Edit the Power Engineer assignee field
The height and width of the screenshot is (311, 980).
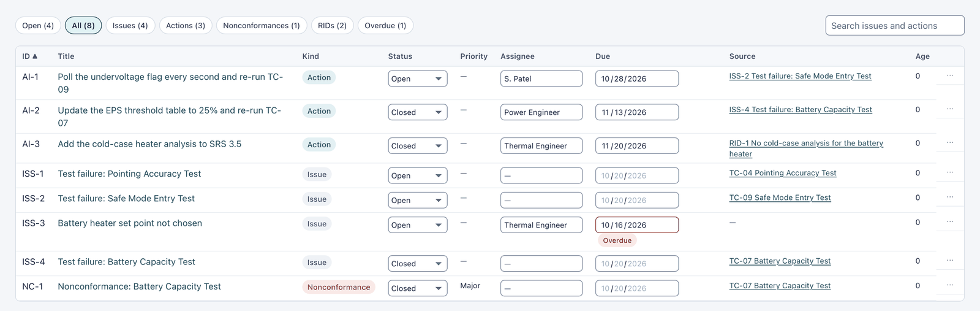point(541,112)
